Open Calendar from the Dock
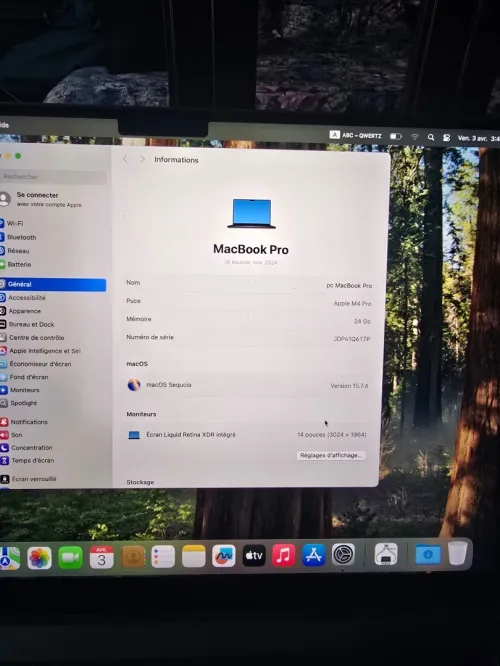500x666 pixels. pyautogui.click(x=102, y=557)
